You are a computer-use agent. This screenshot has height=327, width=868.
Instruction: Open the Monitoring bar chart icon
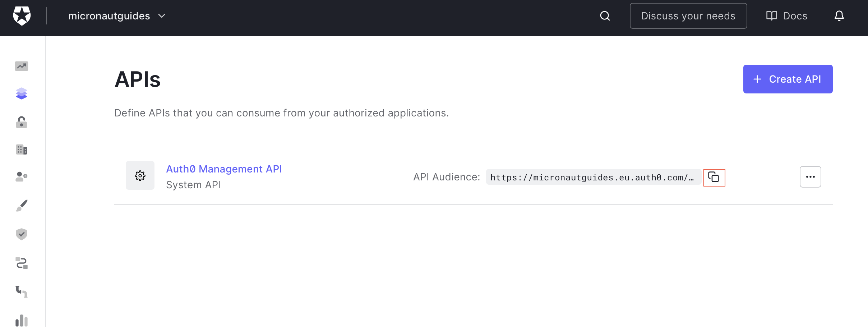click(22, 321)
